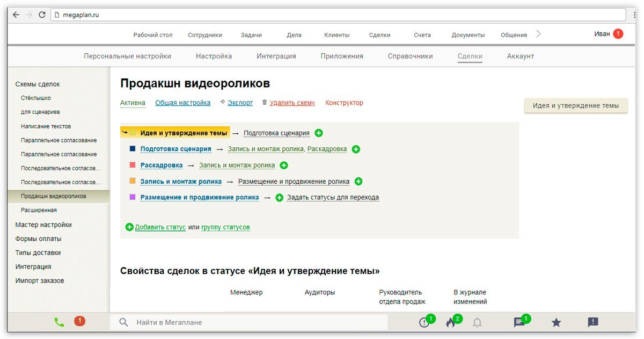Click the feedback exclamation bubble icon
The image size is (644, 339).
tap(592, 322)
